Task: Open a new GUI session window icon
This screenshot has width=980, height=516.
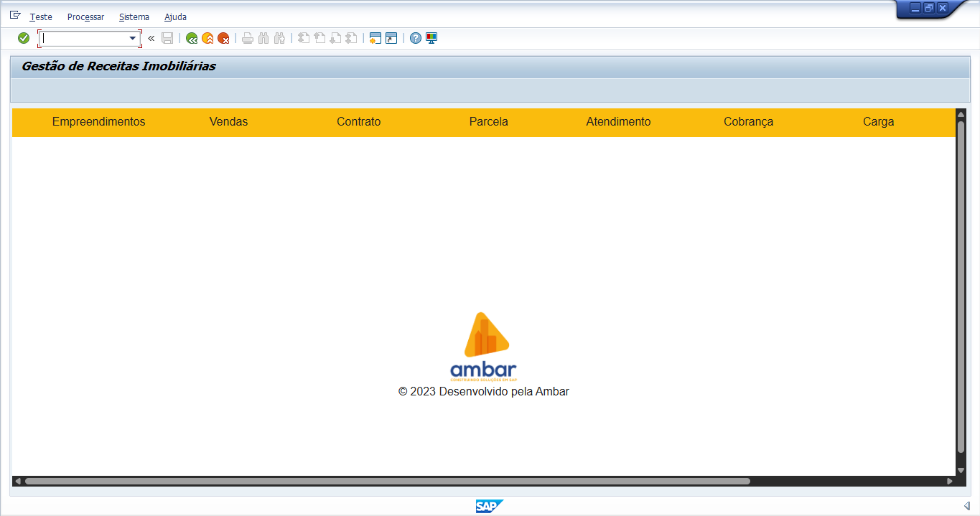Action: pos(375,38)
